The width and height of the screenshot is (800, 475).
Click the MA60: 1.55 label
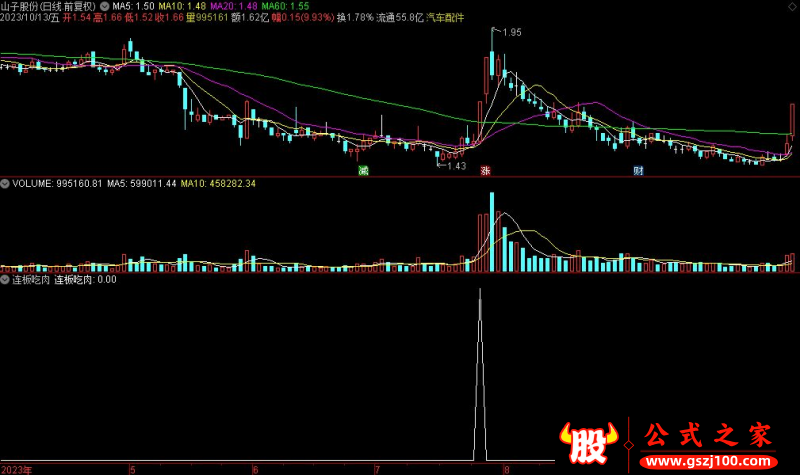point(285,6)
